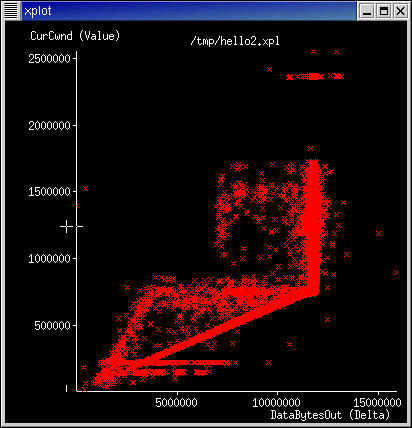
Task: Click the 1000000 y-axis tick label
Action: (49, 258)
